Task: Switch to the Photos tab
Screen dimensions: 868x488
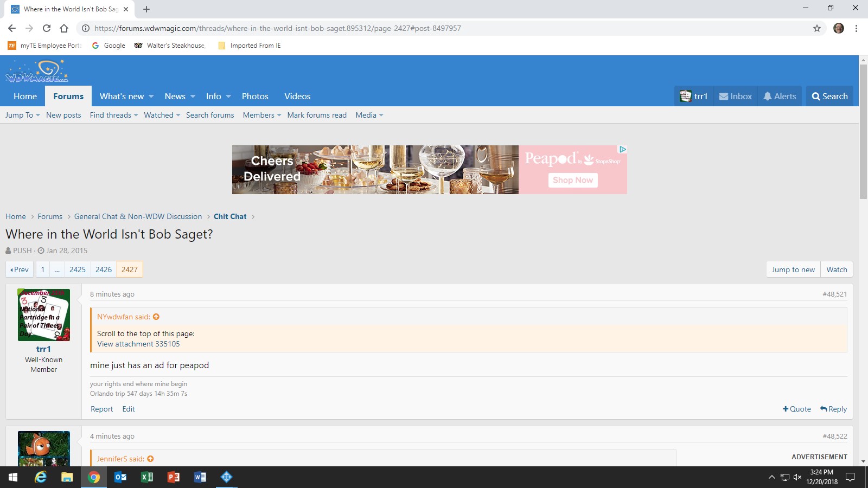Action: 255,97
